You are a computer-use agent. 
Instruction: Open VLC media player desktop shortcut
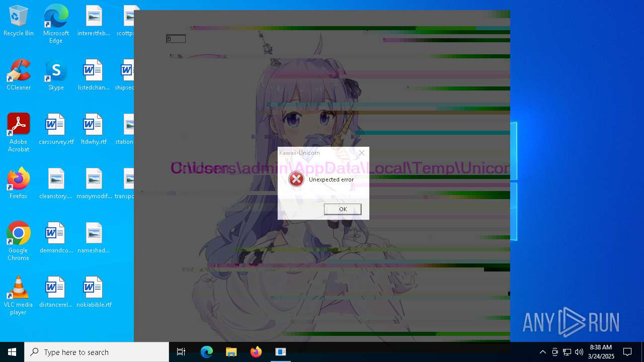pos(19,296)
